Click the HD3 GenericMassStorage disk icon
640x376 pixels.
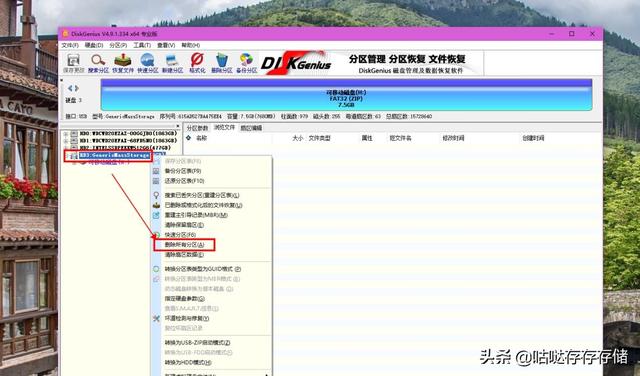[74, 156]
